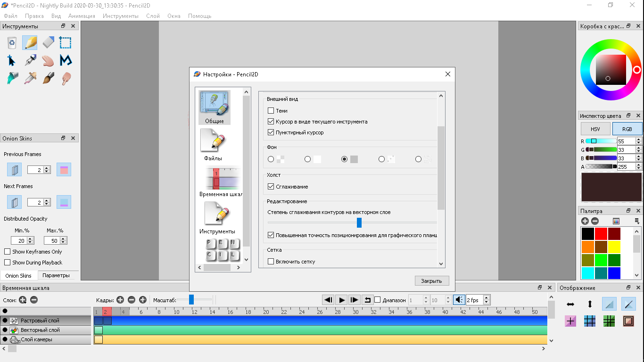
Task: Open the Правка menu
Action: pyautogui.click(x=34, y=16)
